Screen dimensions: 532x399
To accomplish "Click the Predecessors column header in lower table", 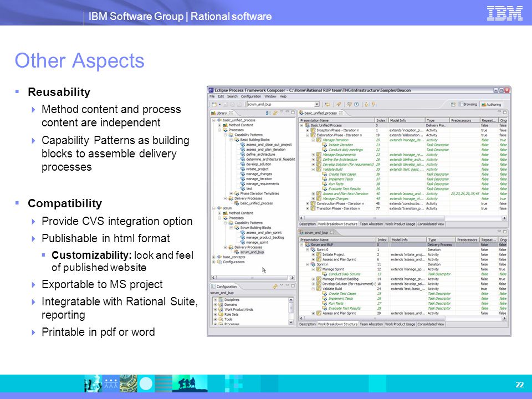I will (467, 240).
